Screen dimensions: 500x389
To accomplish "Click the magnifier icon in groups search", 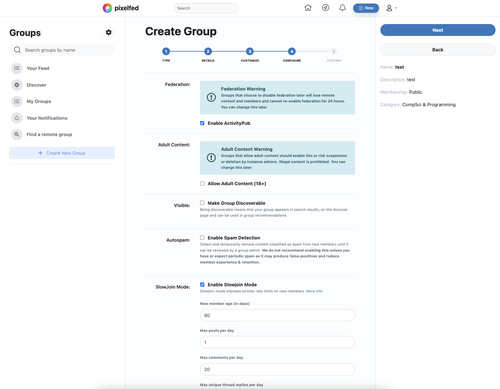I will click(x=17, y=50).
